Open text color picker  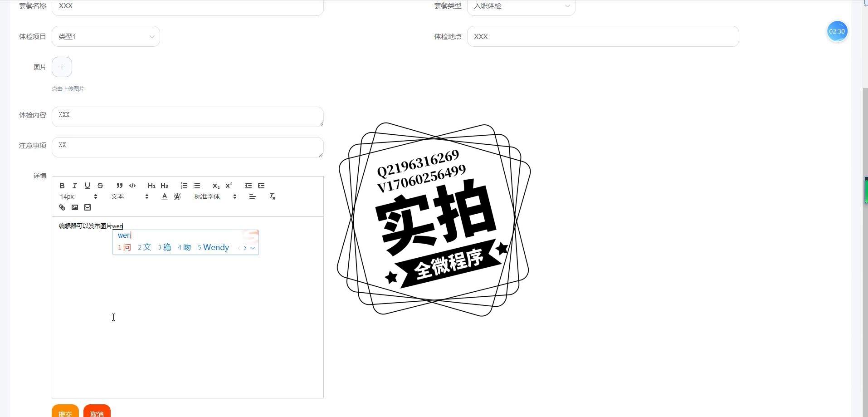(x=165, y=196)
